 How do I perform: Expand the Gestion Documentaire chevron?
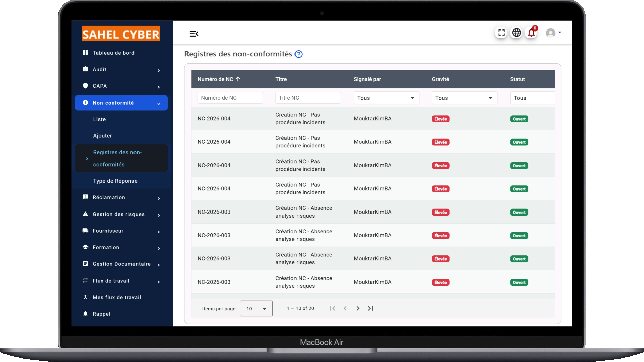tap(159, 265)
